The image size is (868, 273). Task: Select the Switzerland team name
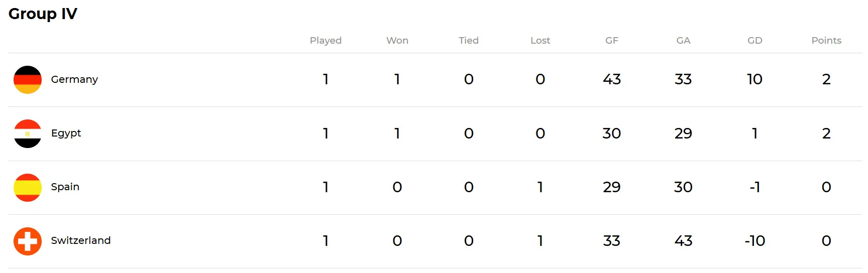[x=81, y=240]
